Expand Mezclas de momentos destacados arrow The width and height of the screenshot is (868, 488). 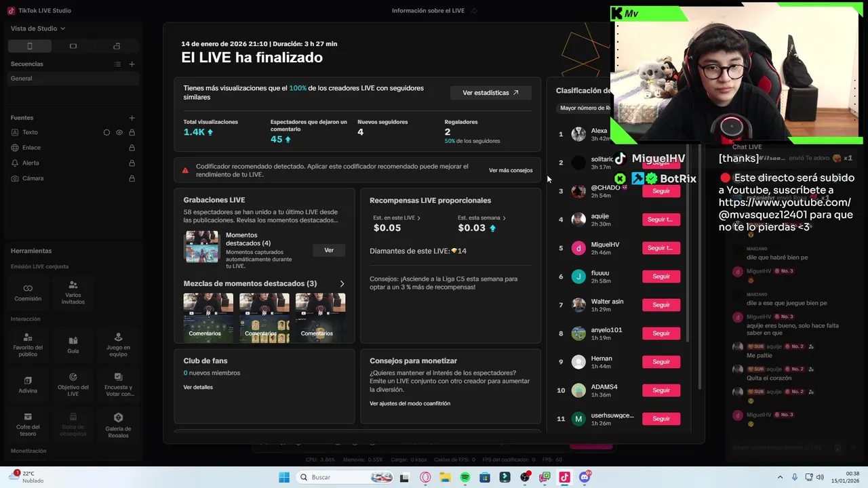[x=342, y=284]
